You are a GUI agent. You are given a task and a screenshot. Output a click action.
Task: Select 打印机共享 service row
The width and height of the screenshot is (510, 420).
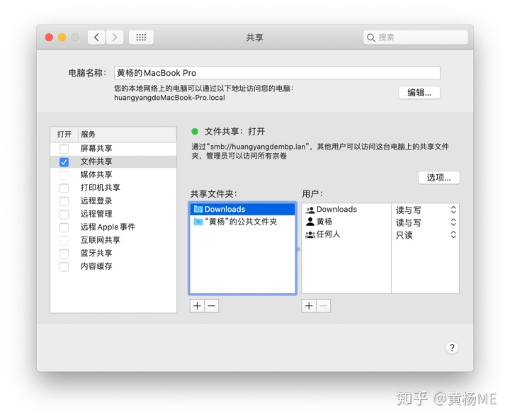click(x=113, y=188)
